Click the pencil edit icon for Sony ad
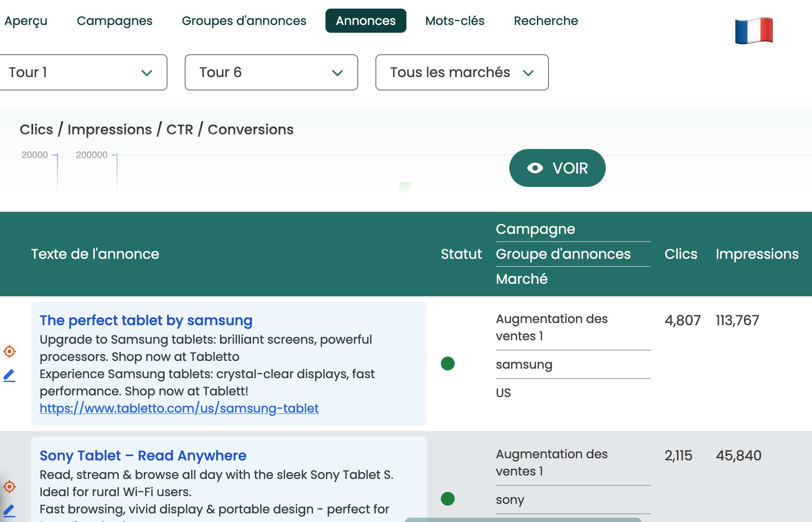Screen dimensions: 812x522 pos(9,510)
